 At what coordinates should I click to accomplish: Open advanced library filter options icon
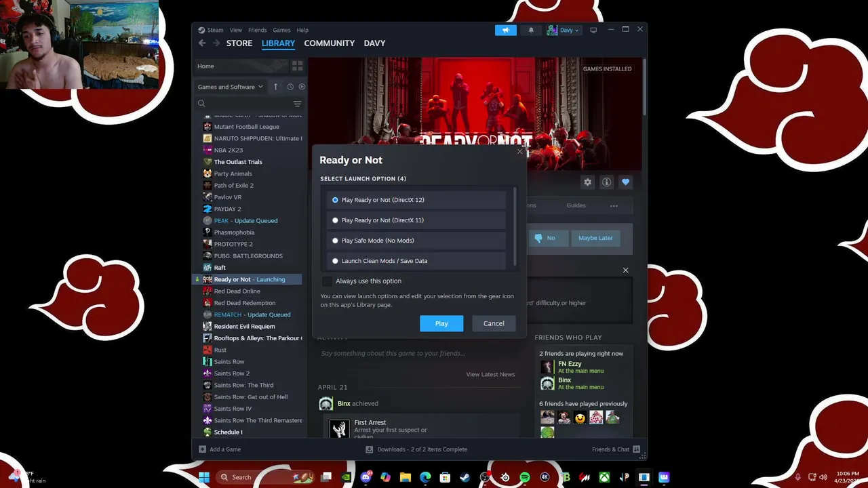[297, 104]
